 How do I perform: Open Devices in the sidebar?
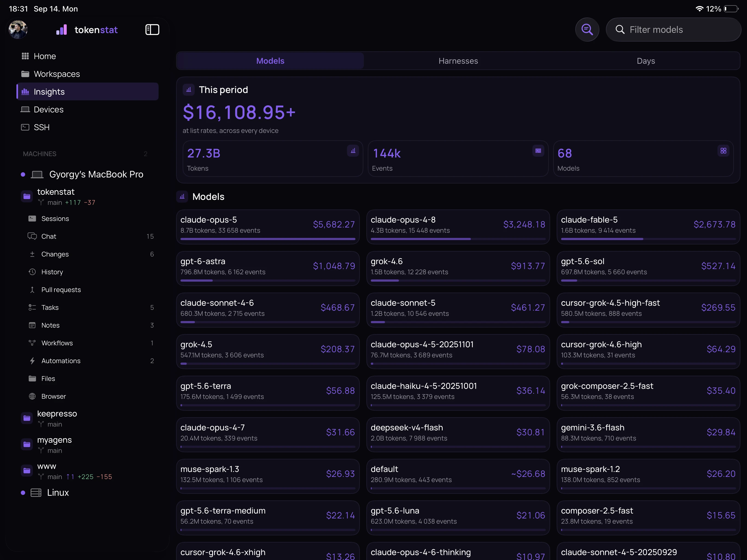87,109
